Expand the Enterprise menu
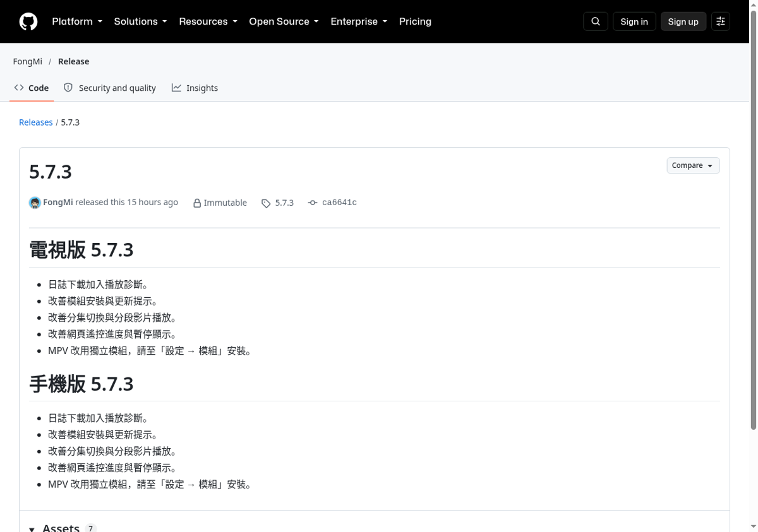This screenshot has height=532, width=758. point(359,21)
